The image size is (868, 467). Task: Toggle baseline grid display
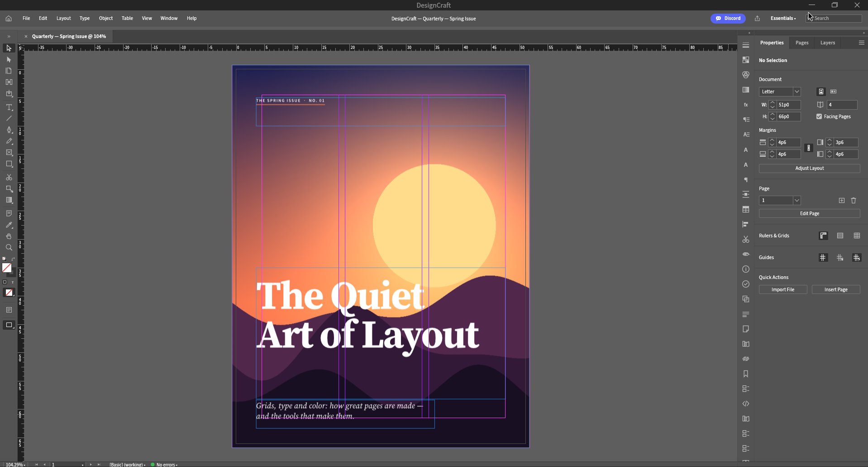[x=840, y=236]
